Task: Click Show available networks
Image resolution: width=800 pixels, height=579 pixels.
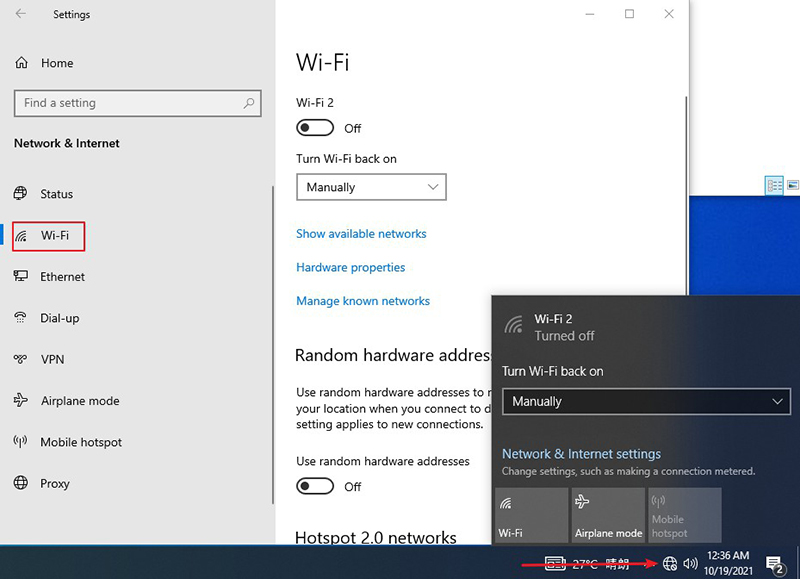Action: (x=361, y=234)
